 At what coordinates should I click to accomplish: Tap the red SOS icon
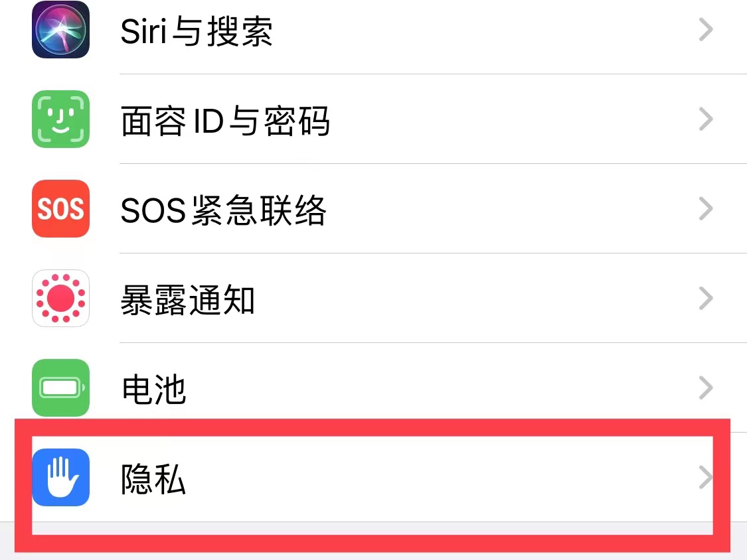(60, 208)
